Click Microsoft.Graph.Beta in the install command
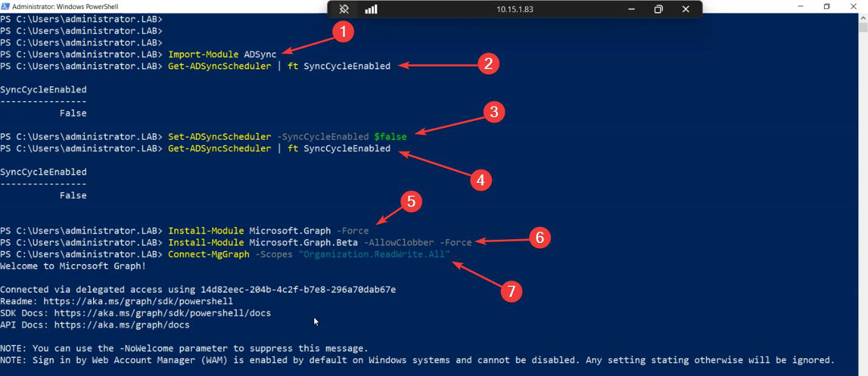 303,242
